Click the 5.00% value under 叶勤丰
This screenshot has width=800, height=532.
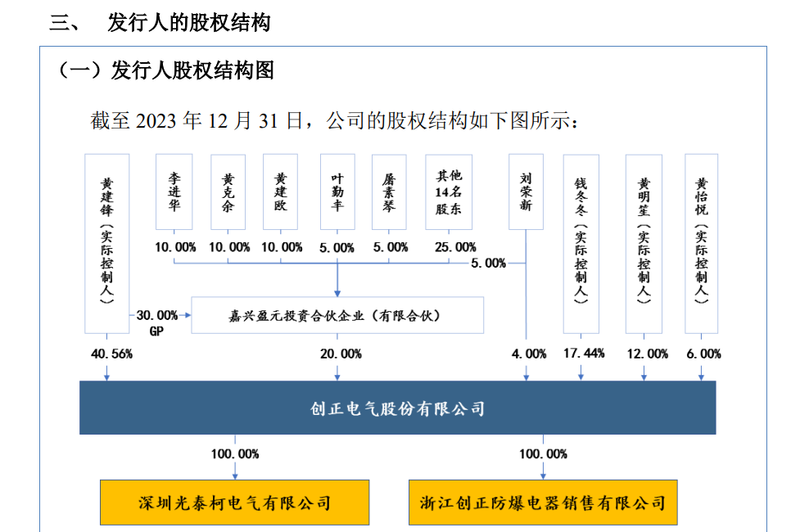coord(337,248)
